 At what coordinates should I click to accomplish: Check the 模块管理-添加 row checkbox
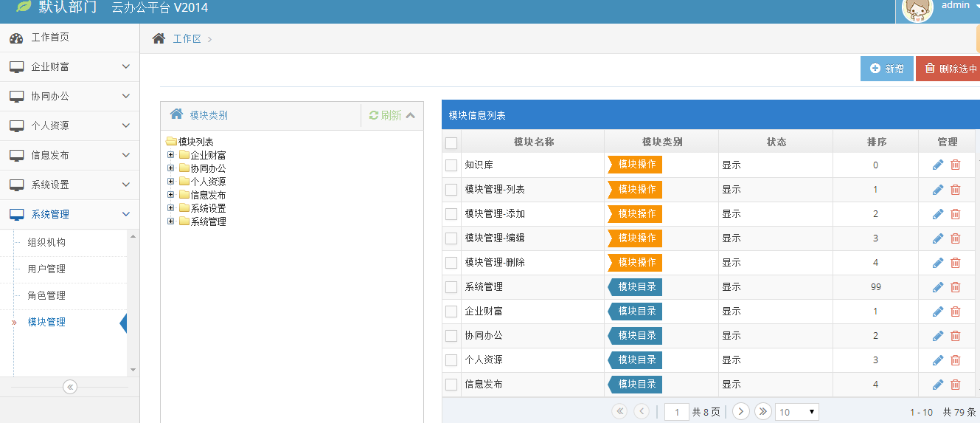(451, 214)
